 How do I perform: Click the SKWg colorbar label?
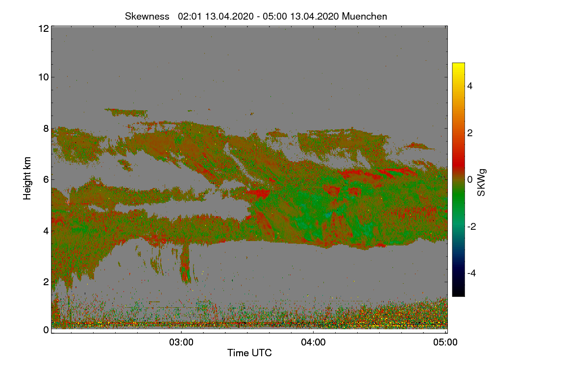pos(481,183)
